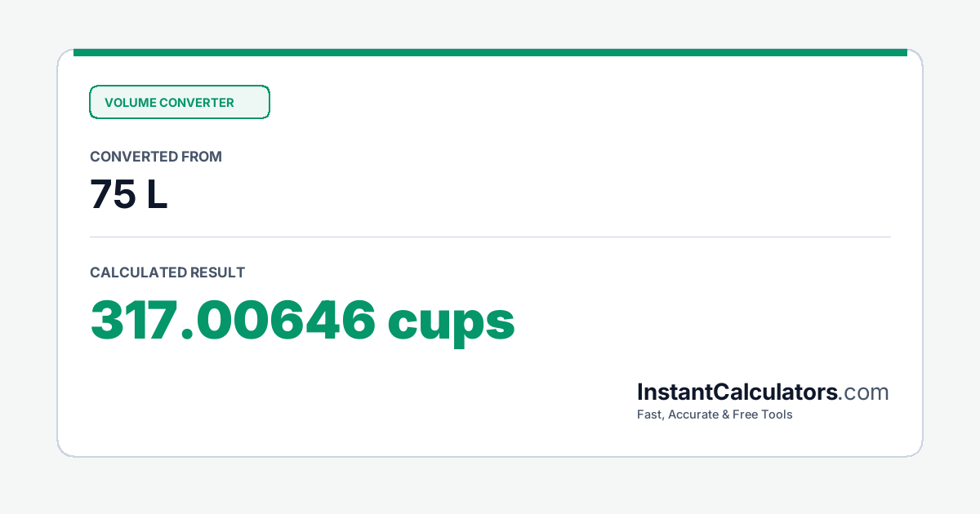
Task: Click the VOLUME CONVERTER badge
Action: tap(179, 102)
